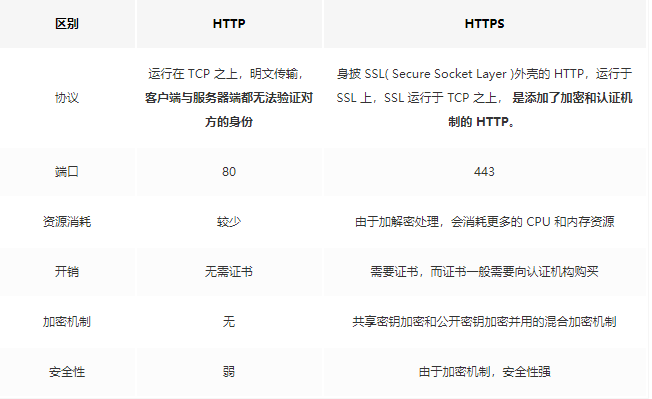Click the cell reading 弱

(x=229, y=371)
